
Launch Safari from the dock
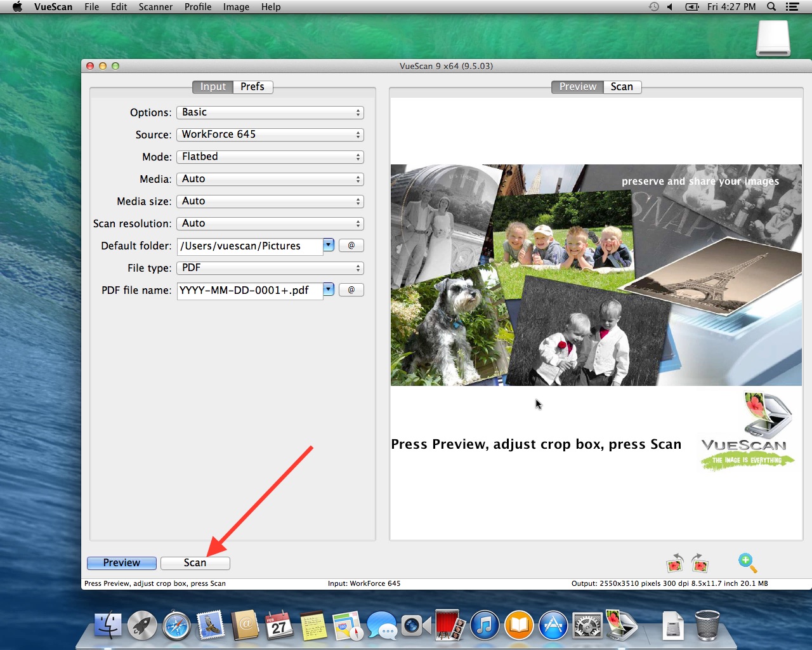coord(176,626)
